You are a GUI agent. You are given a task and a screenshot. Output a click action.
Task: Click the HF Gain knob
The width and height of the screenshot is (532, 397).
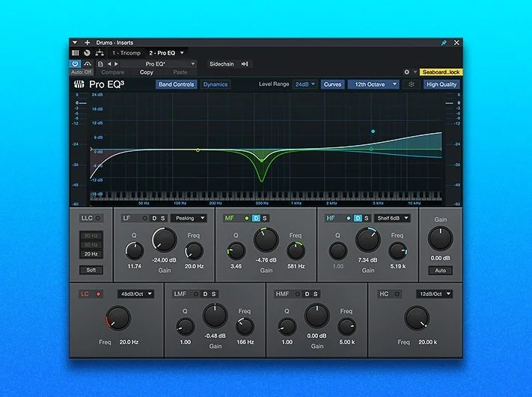pyautogui.click(x=368, y=239)
